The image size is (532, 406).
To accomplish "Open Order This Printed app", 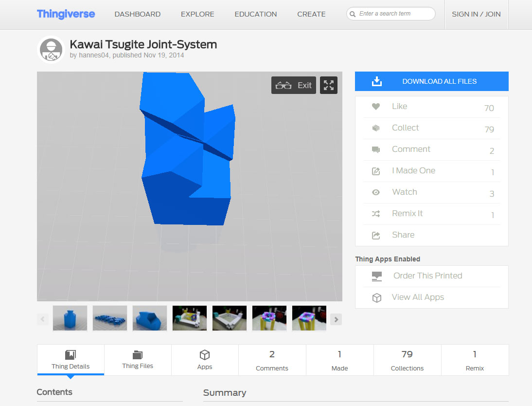I will tap(427, 276).
